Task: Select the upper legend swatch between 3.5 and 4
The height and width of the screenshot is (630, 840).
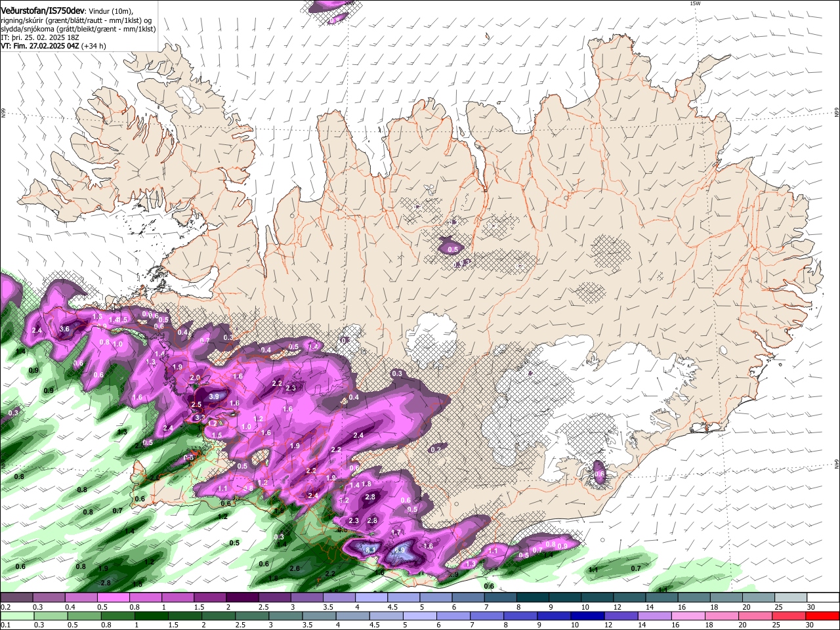Action: pos(339,597)
